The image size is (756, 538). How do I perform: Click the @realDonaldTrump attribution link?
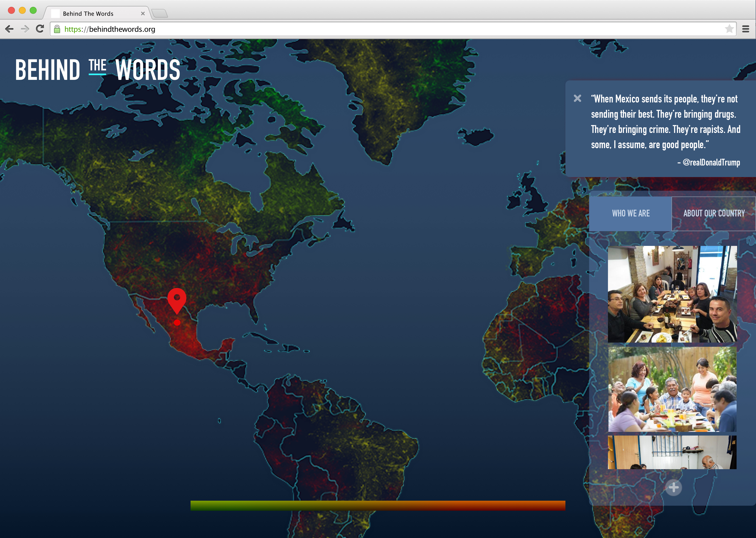711,162
